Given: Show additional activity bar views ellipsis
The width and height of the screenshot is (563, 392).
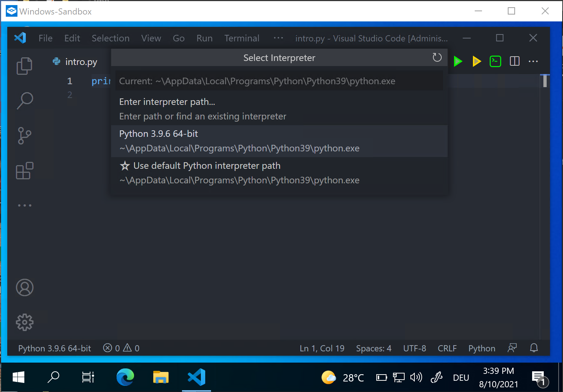Looking at the screenshot, I should [x=24, y=205].
